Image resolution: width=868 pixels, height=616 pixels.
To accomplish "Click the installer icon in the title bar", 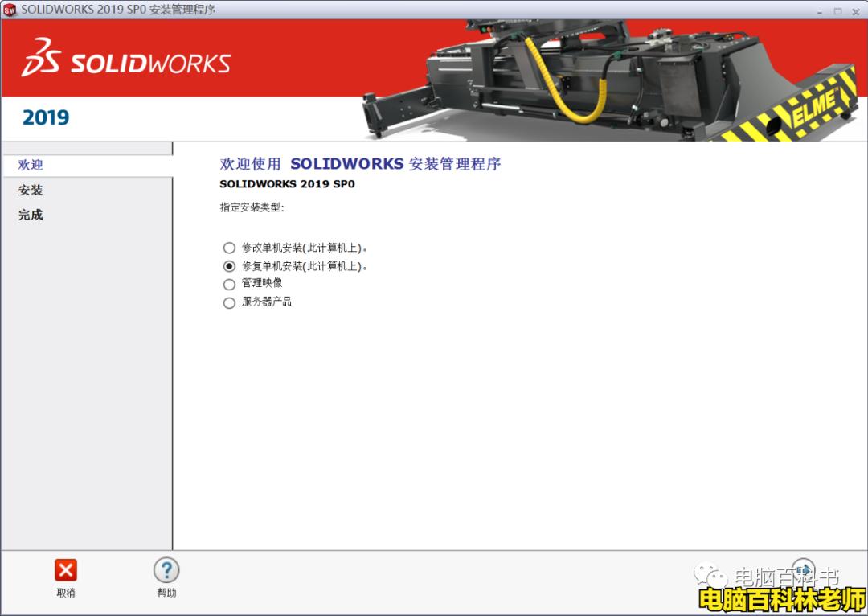I will point(8,10).
